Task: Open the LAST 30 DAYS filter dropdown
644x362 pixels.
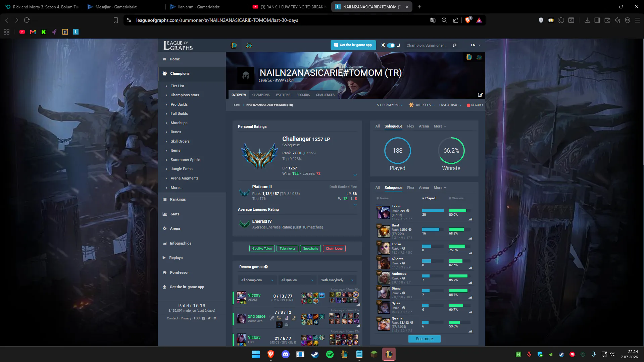Action: point(450,105)
